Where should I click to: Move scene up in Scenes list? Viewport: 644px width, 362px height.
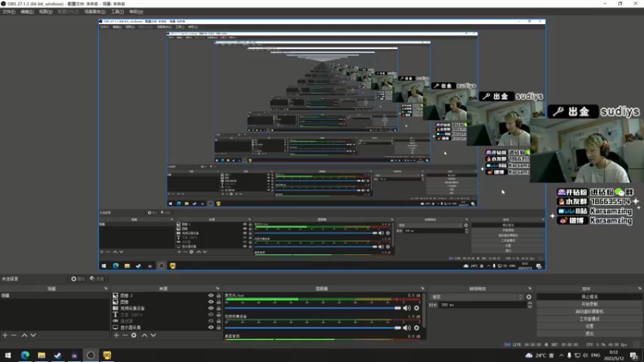coord(24,335)
